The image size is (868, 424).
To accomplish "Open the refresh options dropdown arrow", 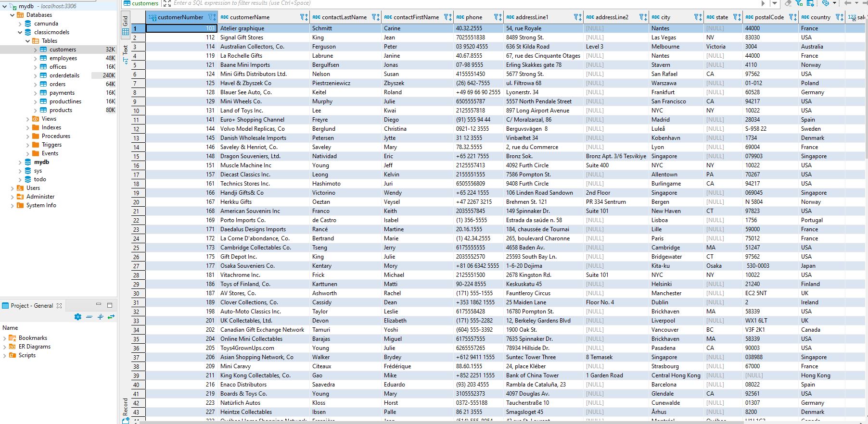I will [835, 3].
